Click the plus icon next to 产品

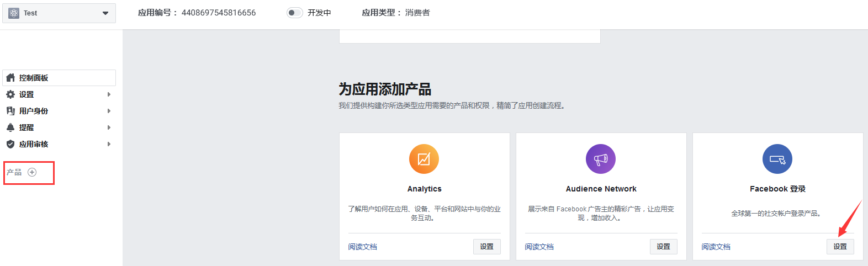[x=32, y=172]
